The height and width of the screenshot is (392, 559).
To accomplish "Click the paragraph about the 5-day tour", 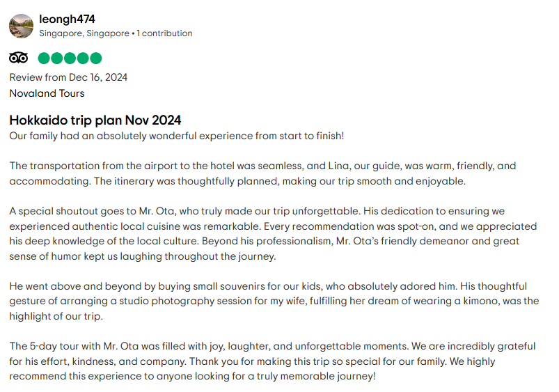I will click(x=272, y=361).
